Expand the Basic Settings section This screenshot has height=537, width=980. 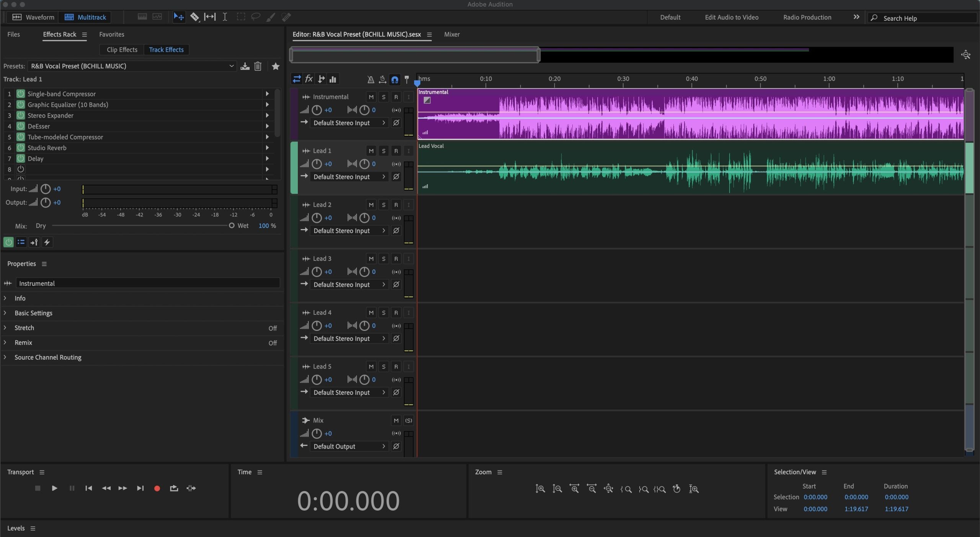pyautogui.click(x=33, y=313)
